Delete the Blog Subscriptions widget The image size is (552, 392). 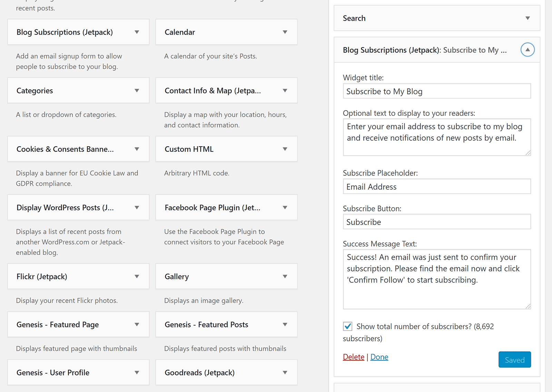pyautogui.click(x=354, y=357)
